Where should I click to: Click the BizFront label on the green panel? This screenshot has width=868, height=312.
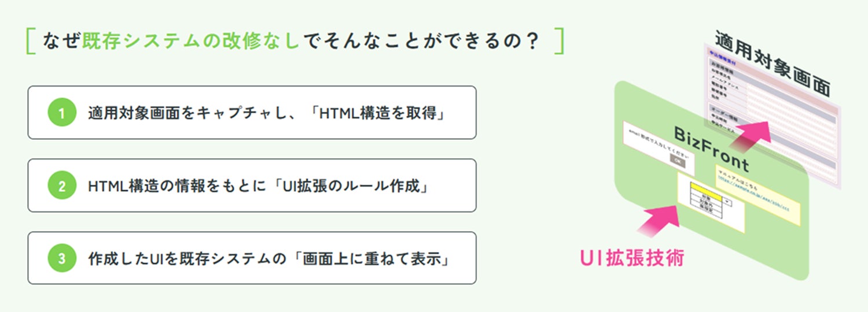[712, 148]
